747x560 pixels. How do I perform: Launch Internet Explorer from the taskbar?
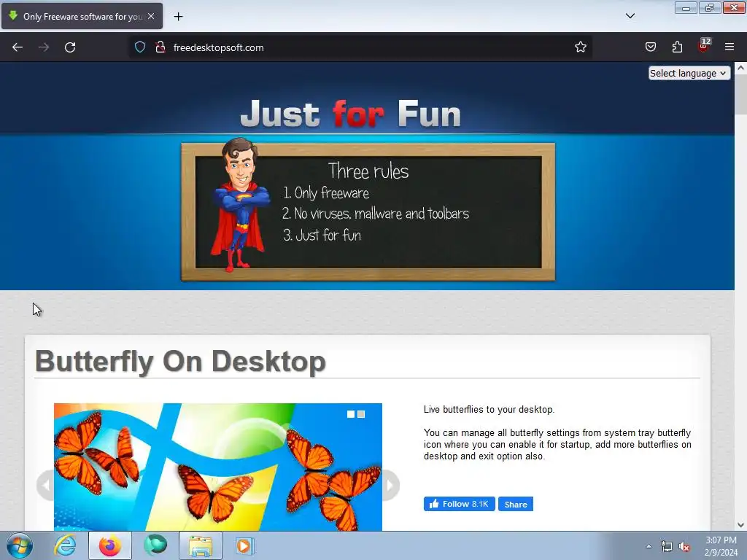(x=65, y=545)
